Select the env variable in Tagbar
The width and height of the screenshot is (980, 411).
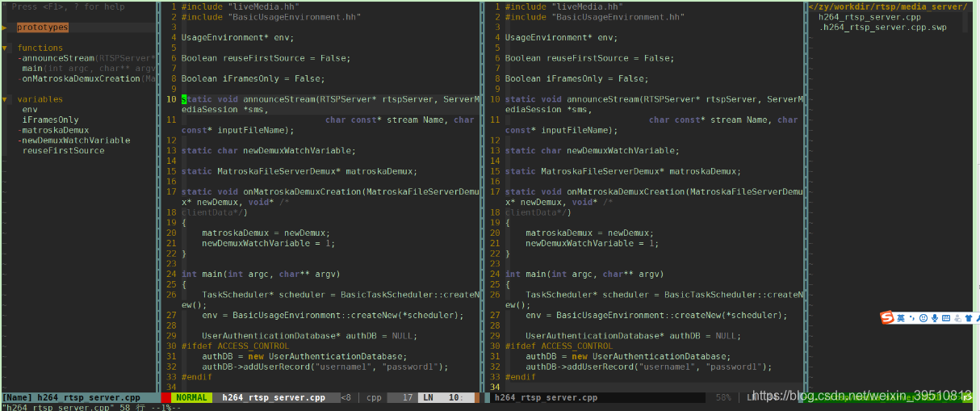pyautogui.click(x=30, y=110)
